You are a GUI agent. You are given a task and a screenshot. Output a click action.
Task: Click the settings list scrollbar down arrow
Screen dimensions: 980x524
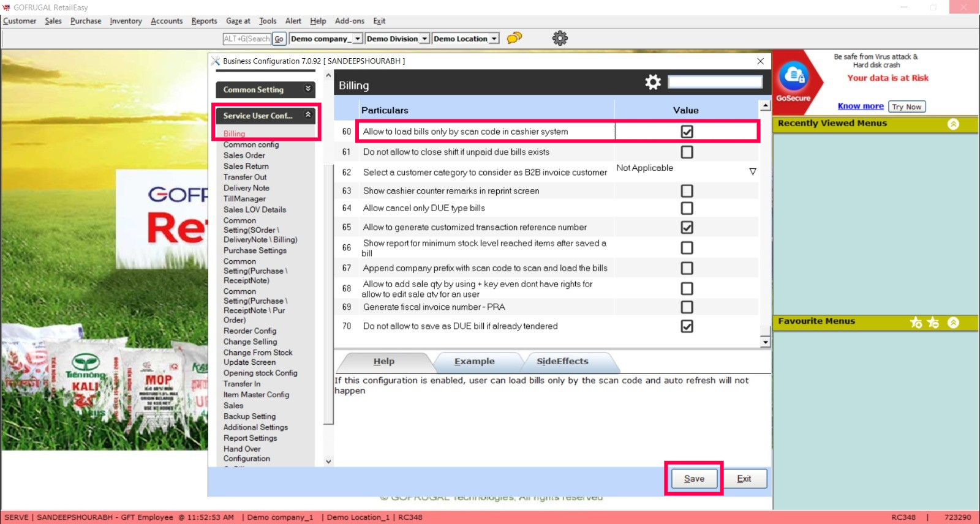[x=765, y=342]
